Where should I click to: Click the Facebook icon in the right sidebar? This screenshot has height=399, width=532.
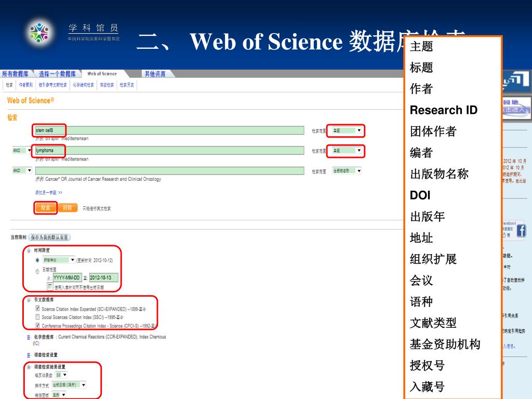click(x=521, y=231)
